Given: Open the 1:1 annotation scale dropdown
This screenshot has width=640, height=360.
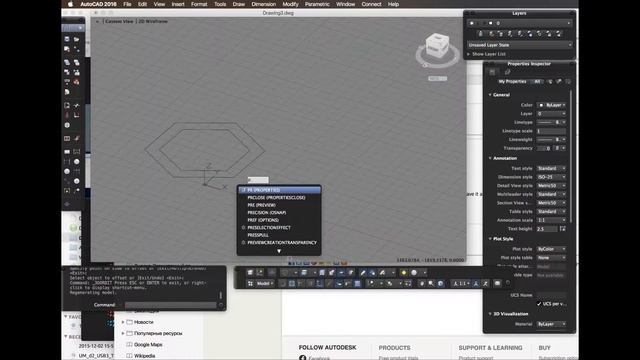Looking at the screenshot, I should pyautogui.click(x=462, y=283).
